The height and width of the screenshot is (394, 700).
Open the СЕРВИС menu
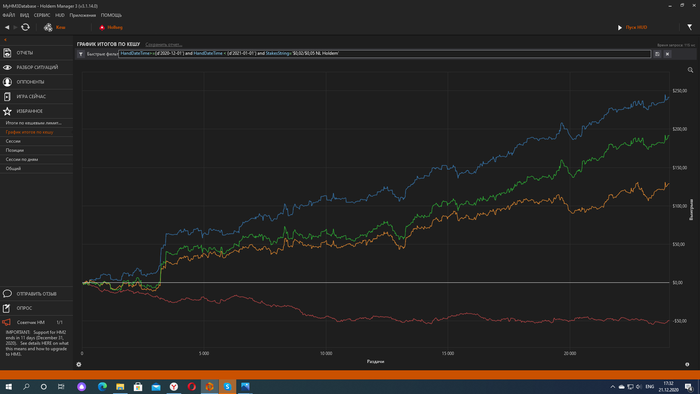pyautogui.click(x=42, y=15)
